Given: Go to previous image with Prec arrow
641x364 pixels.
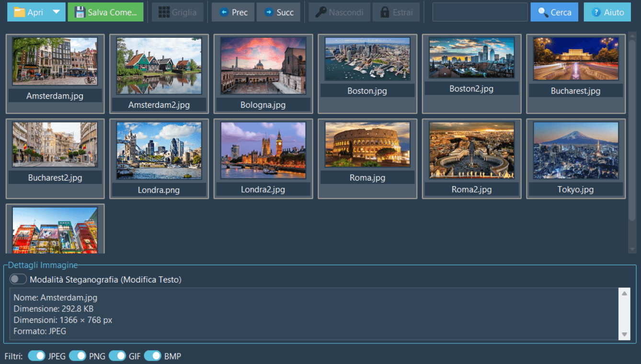Looking at the screenshot, I should point(224,12).
